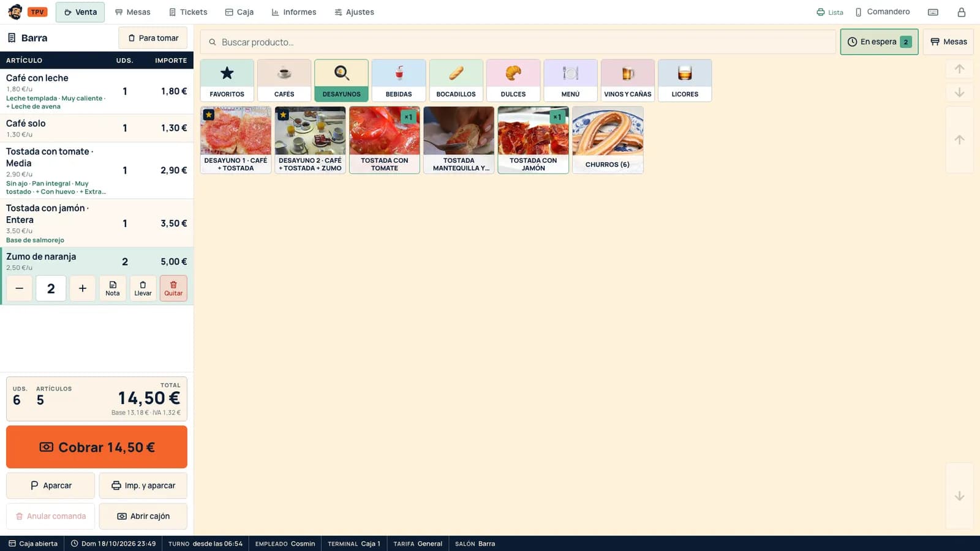Screen dimensions: 980x551
Task: Focus the Buscar producto search field
Action: tap(518, 42)
